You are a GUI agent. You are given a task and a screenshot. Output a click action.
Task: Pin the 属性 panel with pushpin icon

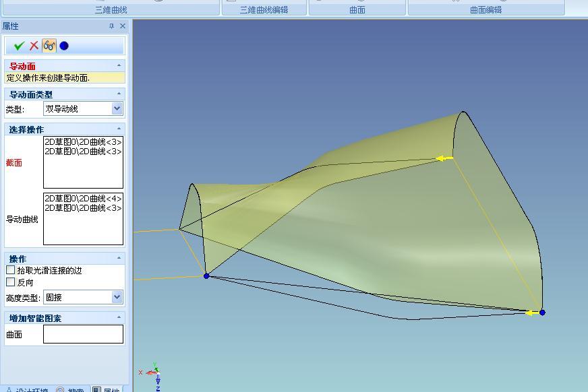click(111, 26)
